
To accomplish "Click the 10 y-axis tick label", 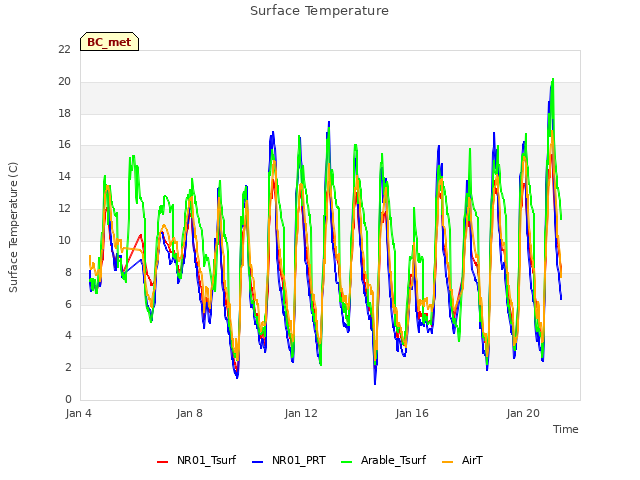I will coord(64,240).
